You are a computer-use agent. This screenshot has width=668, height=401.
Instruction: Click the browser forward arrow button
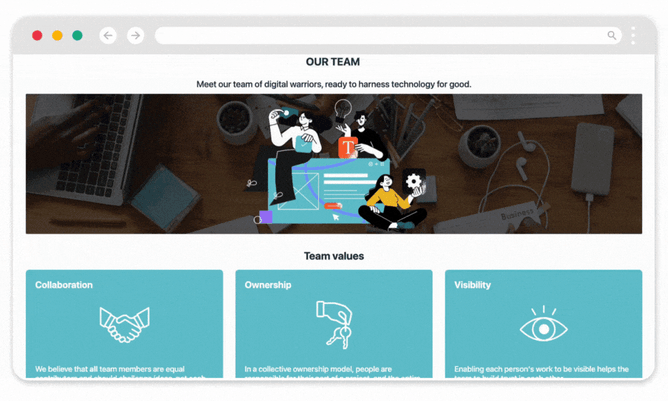[x=135, y=35]
